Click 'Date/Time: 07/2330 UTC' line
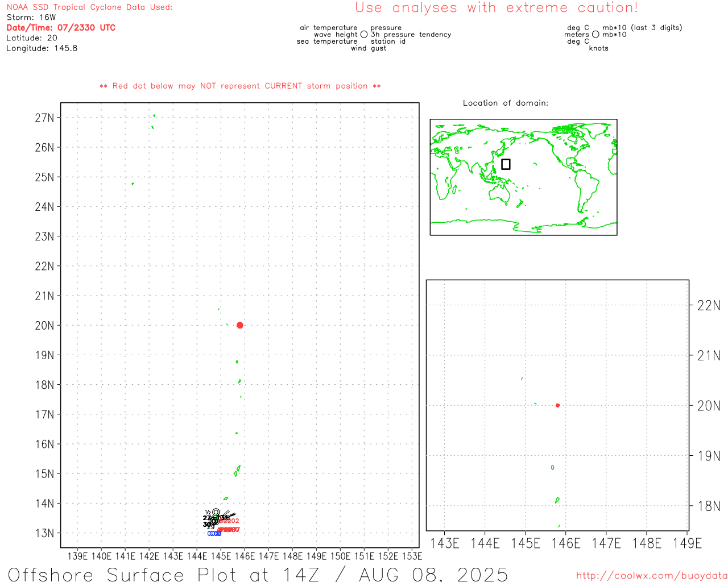Screen dimensions: 728x582 (61, 28)
